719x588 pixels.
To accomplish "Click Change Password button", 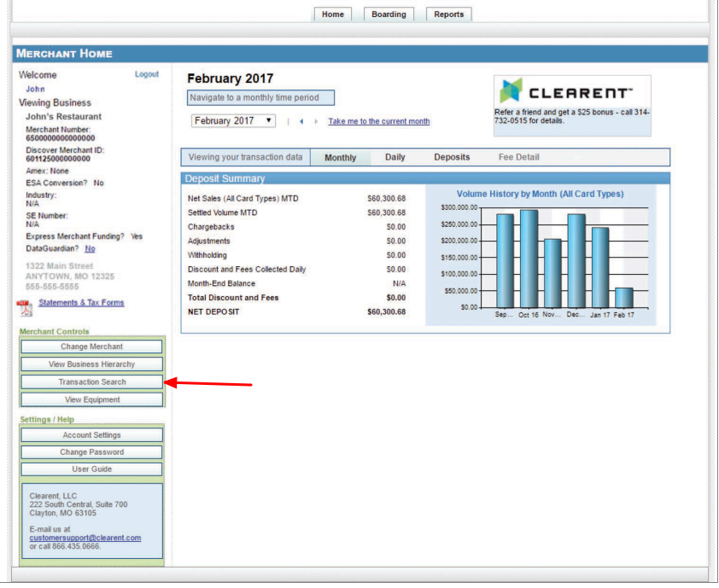I will 91,452.
